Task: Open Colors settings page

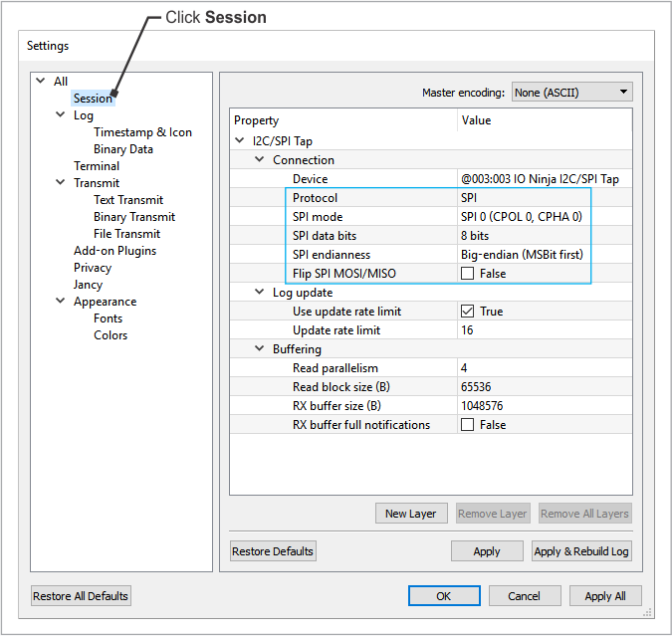Action: [111, 335]
